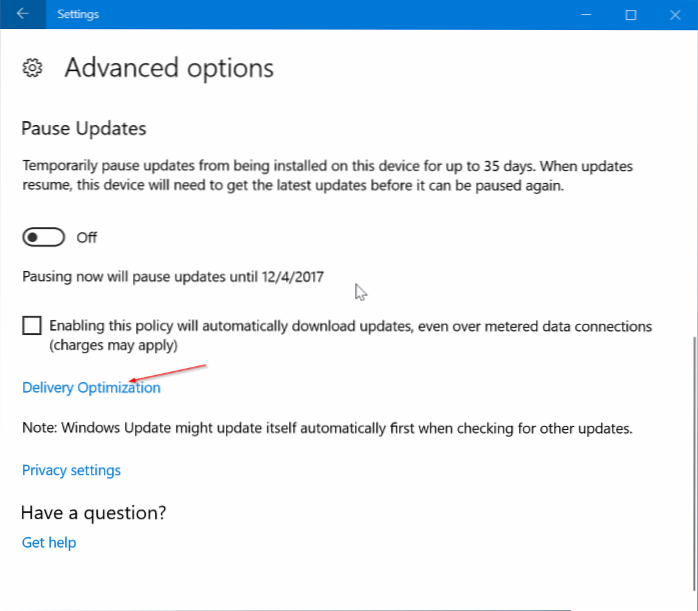This screenshot has width=698, height=611.
Task: Turn on the Pause Updates toggle
Action: [x=44, y=237]
